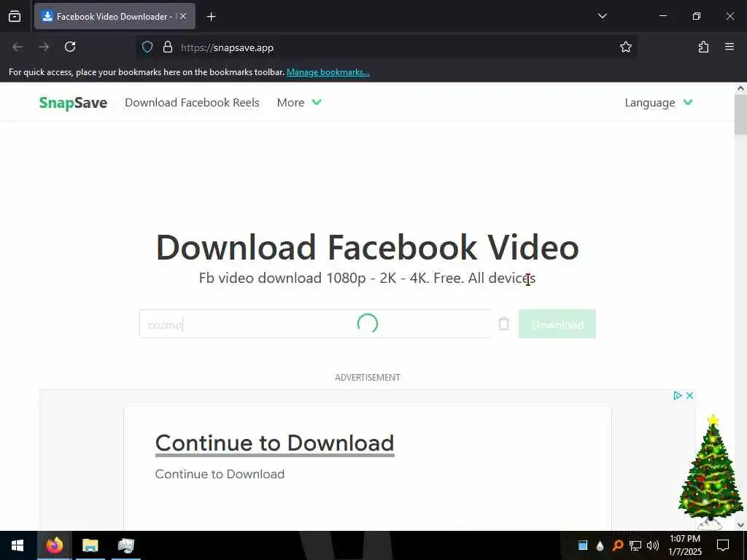Click the page vertical scrollbar thumb
Viewport: 747px width, 560px height.
click(740, 114)
